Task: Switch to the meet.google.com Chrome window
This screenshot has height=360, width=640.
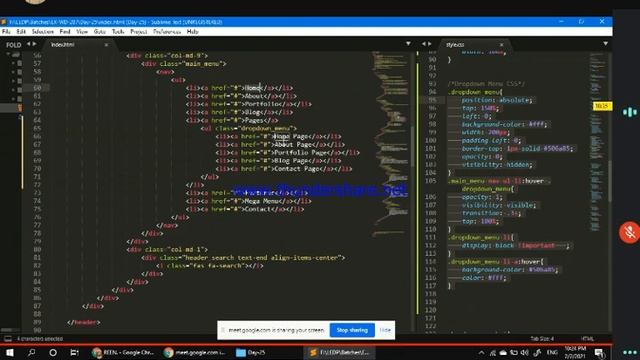Action: pos(195,352)
